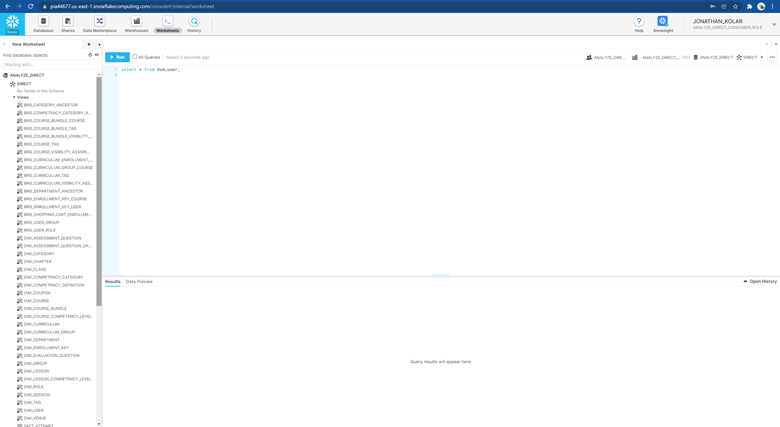Viewport: 780px width, 427px height.
Task: Select DIM_CHAPTER view
Action: tap(38, 261)
